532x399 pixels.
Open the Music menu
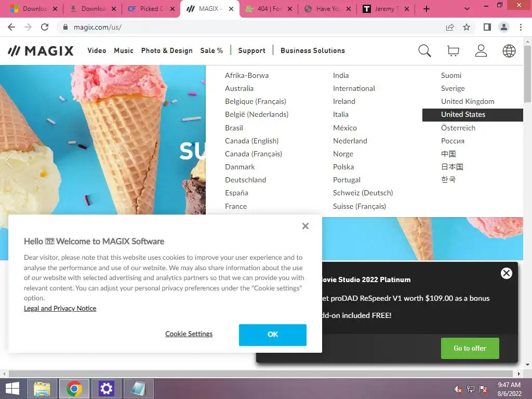[x=124, y=50]
